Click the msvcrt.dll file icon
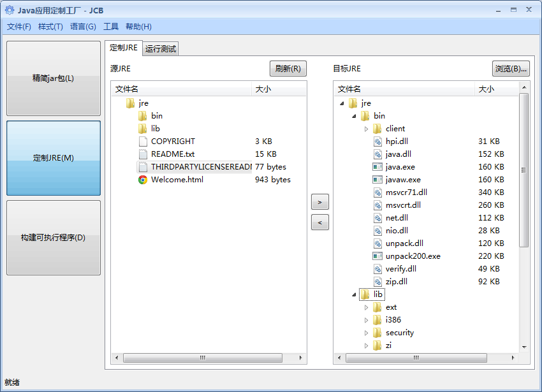 (x=377, y=205)
